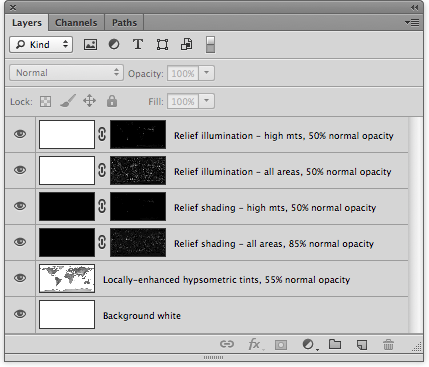429x367 pixels.
Task: Toggle mask link on Relief shading high mts
Action: 102,206
